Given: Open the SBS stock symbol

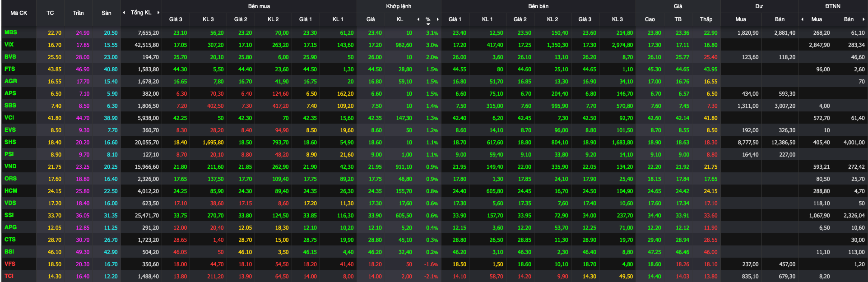Looking at the screenshot, I should click(x=10, y=106).
